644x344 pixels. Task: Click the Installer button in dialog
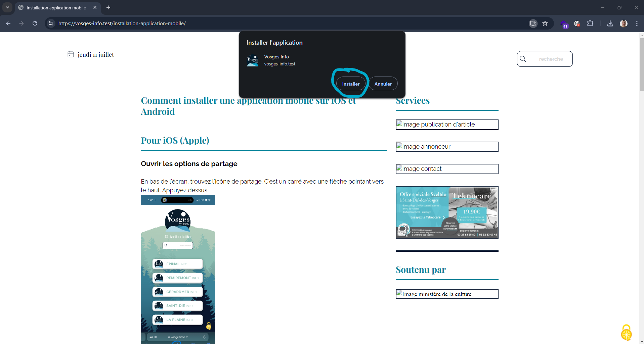(x=351, y=84)
